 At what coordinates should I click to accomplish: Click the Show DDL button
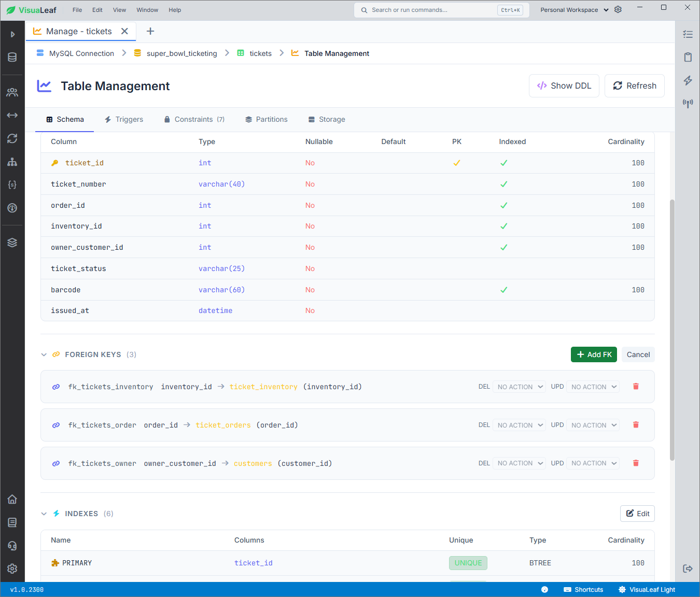coord(564,86)
